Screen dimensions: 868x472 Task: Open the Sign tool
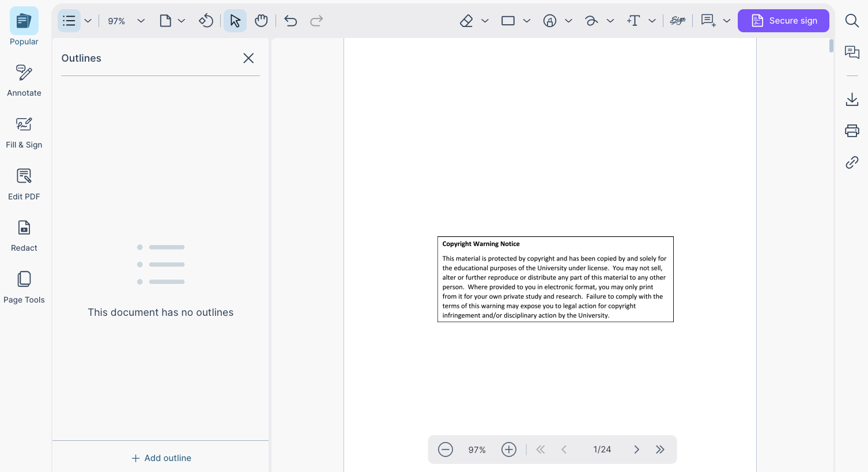pyautogui.click(x=678, y=20)
